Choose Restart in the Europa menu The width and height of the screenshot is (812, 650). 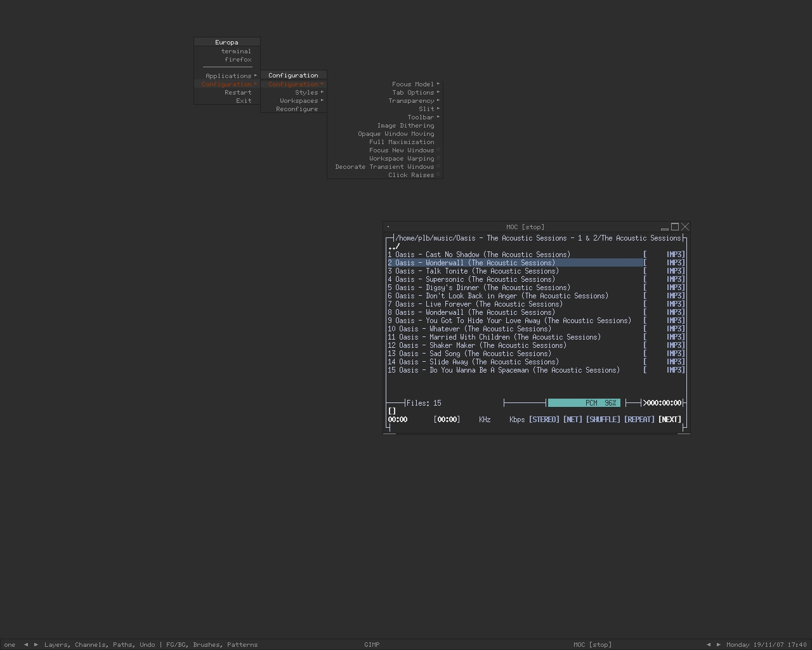click(x=227, y=93)
